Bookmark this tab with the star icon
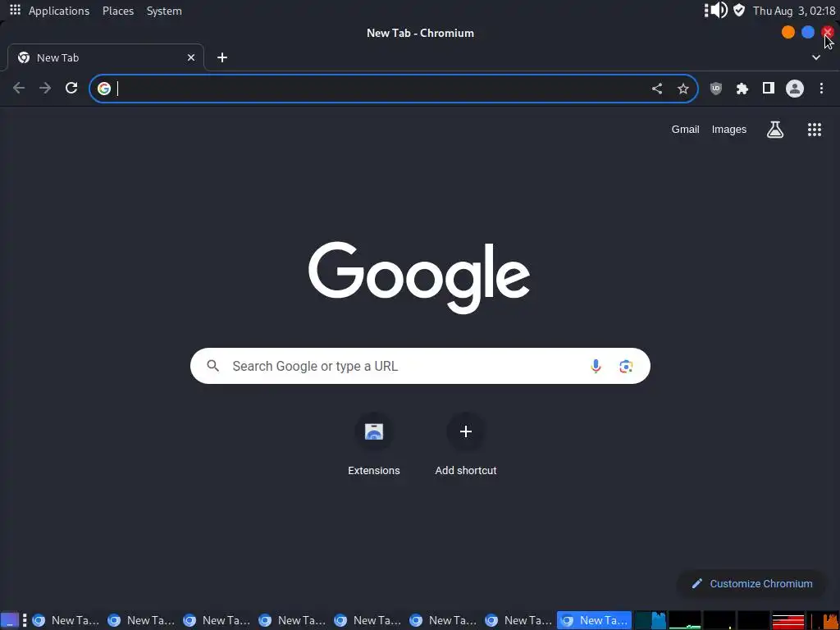840x630 pixels. (x=683, y=89)
